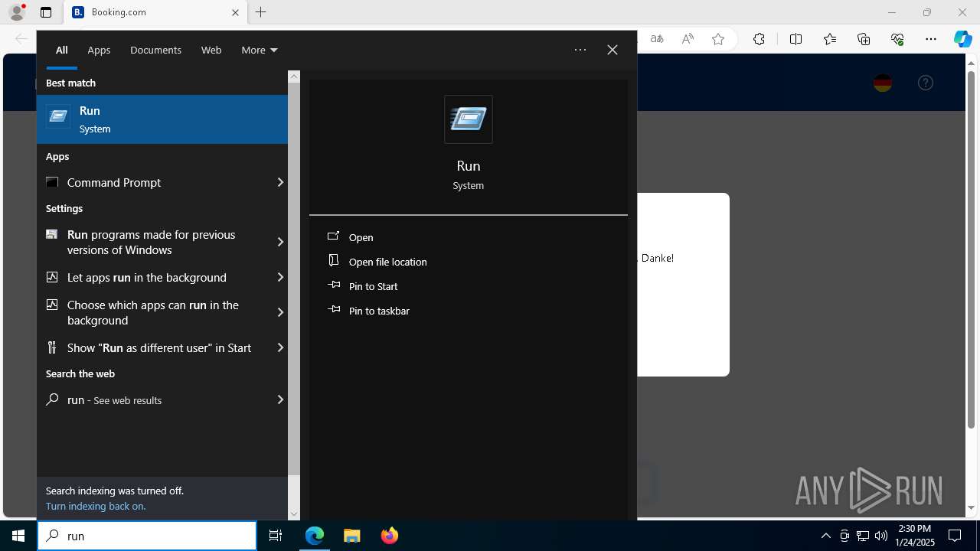Select 'Run programs made for previous versions of Windows'
Screen dimensions: 980x551
153,242
